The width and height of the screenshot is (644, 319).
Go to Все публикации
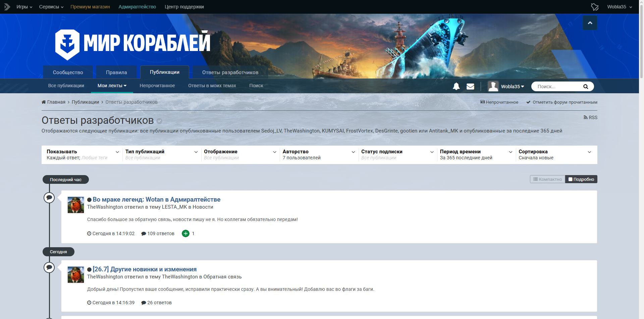(x=66, y=86)
